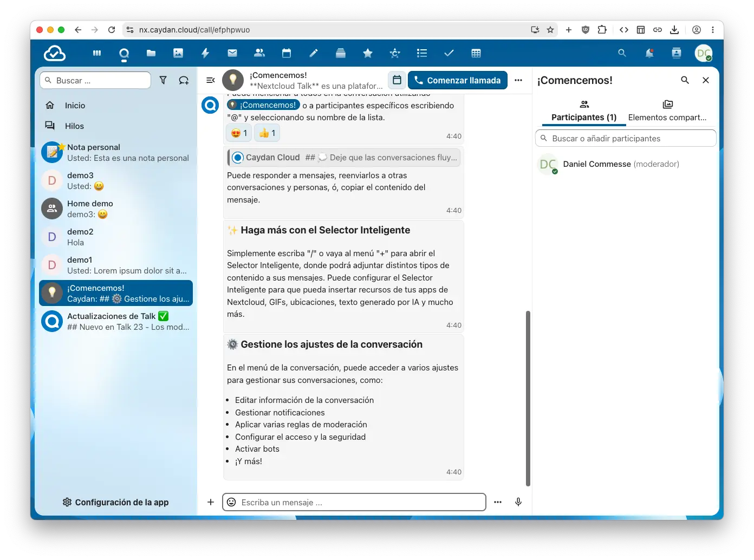Open the Actualizaciones de Talk conversation
The image size is (754, 560).
click(x=116, y=322)
